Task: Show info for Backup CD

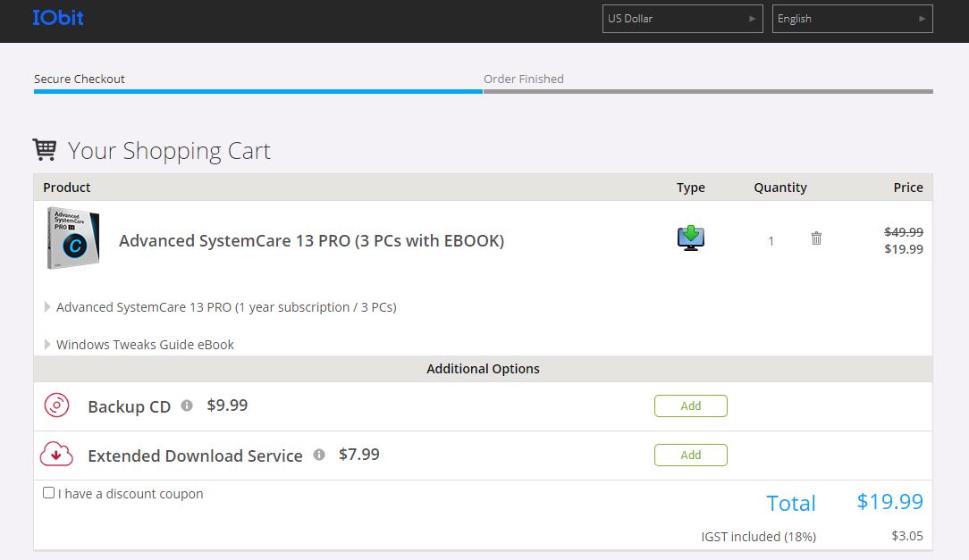Action: (187, 405)
